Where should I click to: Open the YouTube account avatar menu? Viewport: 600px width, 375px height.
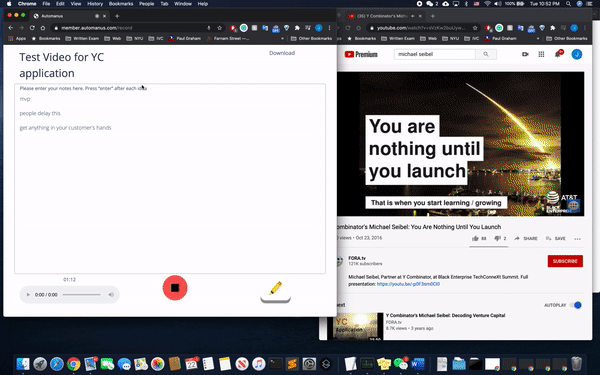pyautogui.click(x=577, y=54)
